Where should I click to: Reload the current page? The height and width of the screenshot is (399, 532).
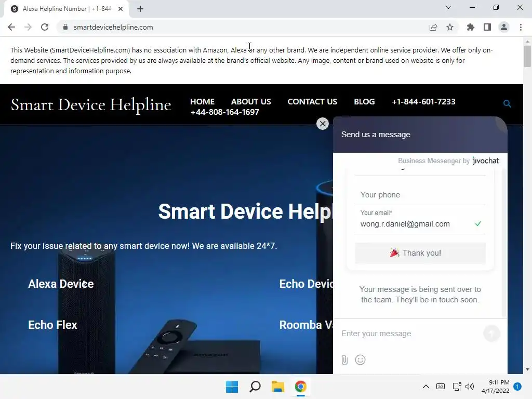point(45,27)
